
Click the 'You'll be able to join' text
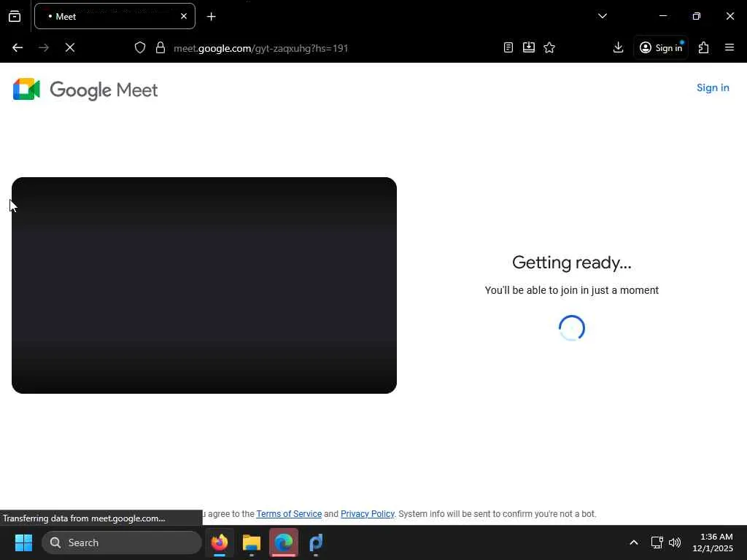(x=572, y=290)
